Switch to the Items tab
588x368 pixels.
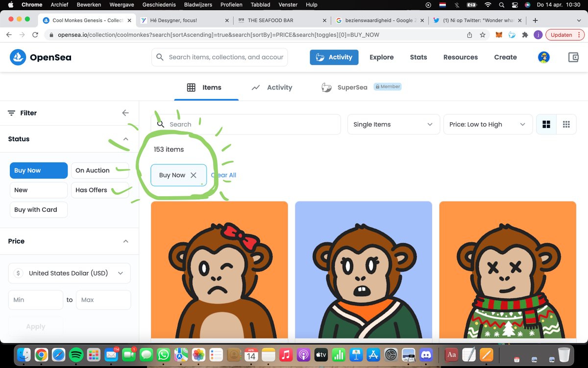pyautogui.click(x=206, y=87)
